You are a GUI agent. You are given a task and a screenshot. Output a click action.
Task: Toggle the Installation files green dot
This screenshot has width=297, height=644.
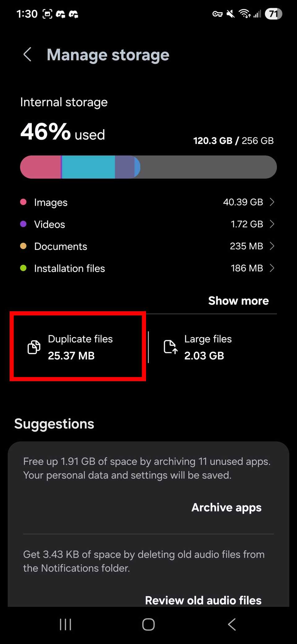click(23, 268)
